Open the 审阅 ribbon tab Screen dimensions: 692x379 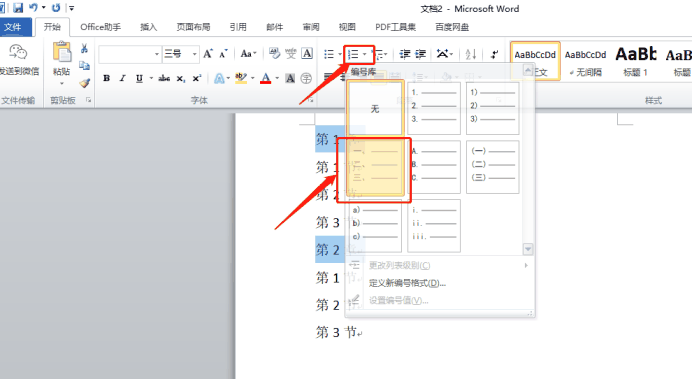pyautogui.click(x=311, y=27)
